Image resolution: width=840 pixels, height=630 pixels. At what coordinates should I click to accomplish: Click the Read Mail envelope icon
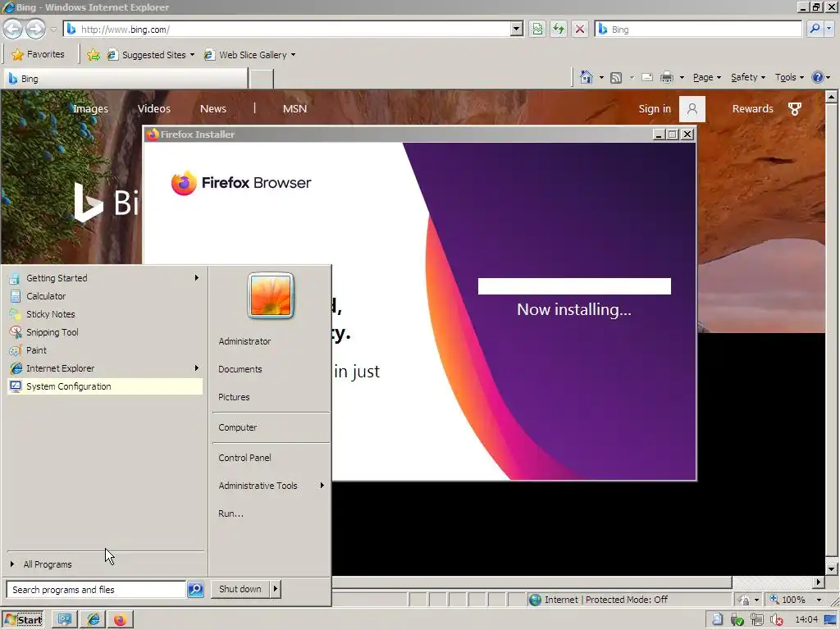coord(646,77)
